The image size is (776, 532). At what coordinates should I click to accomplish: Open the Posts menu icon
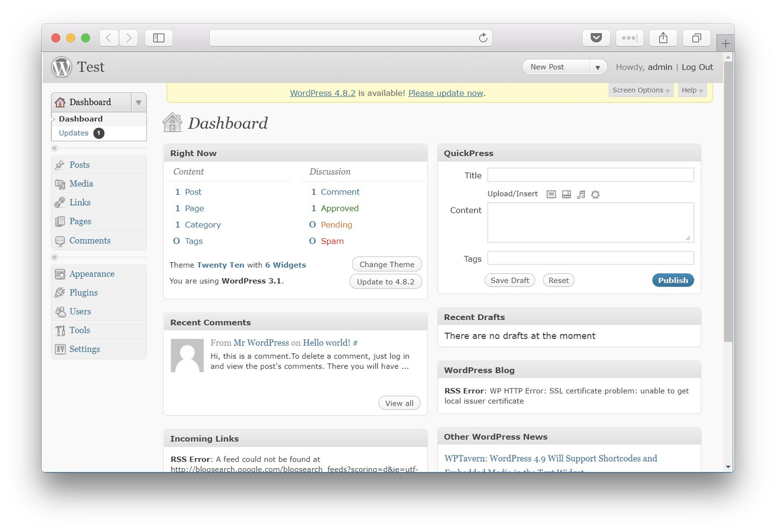(60, 165)
